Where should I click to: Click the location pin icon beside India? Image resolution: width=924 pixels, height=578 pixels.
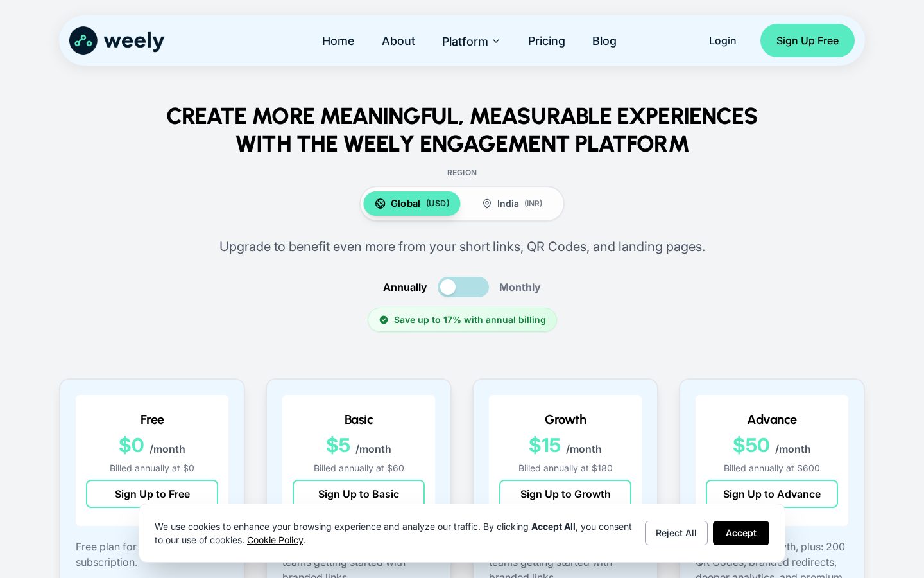click(487, 204)
